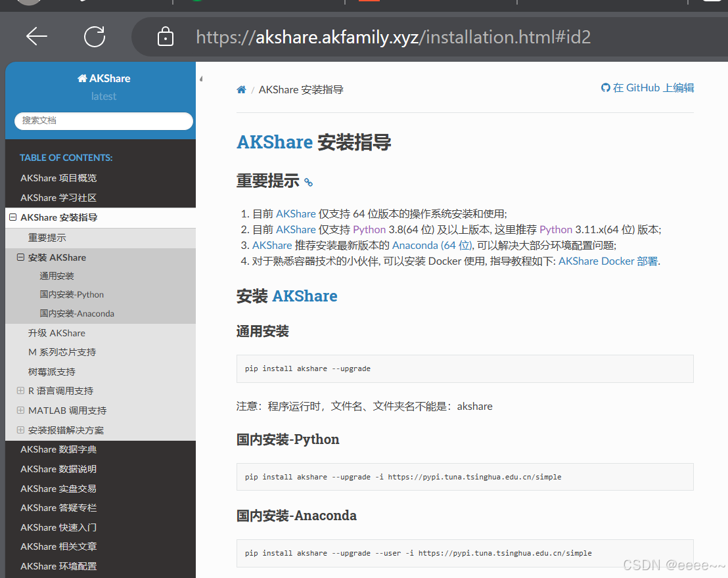Image resolution: width=728 pixels, height=578 pixels.
Task: Click the 搜索文档 search box
Action: tap(104, 121)
